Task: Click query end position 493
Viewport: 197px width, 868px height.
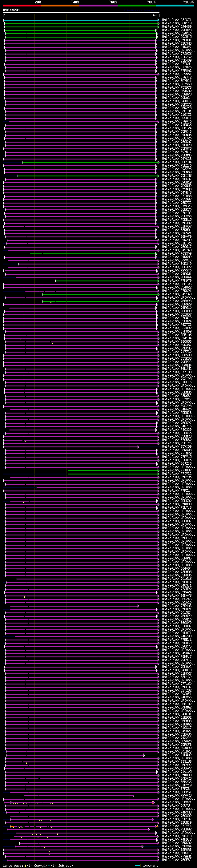Action: coord(155,15)
